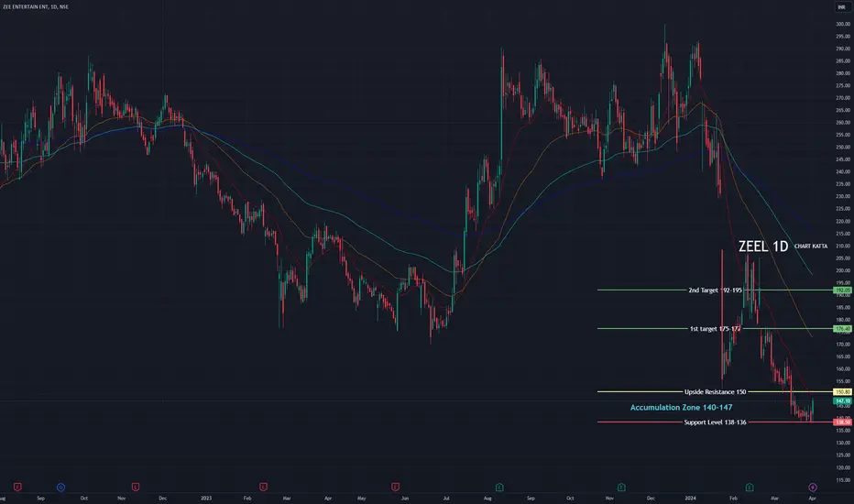The image size is (854, 504).
Task: Select the yellow 150.80 price label
Action: coord(843,392)
